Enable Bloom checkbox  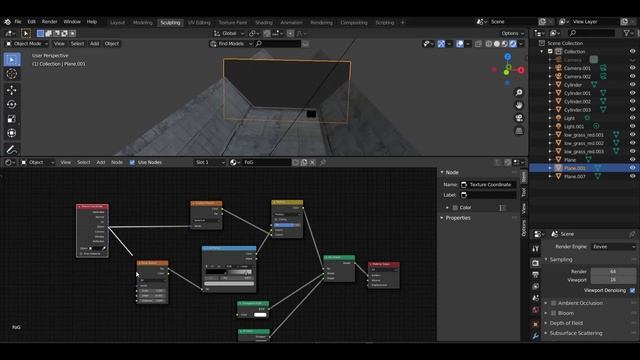[553, 313]
